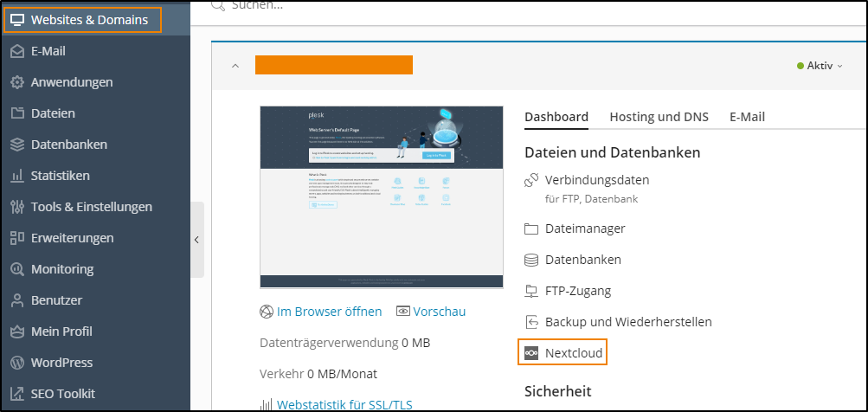Open the Dateimanager link
Image resolution: width=868 pixels, height=412 pixels.
point(585,229)
